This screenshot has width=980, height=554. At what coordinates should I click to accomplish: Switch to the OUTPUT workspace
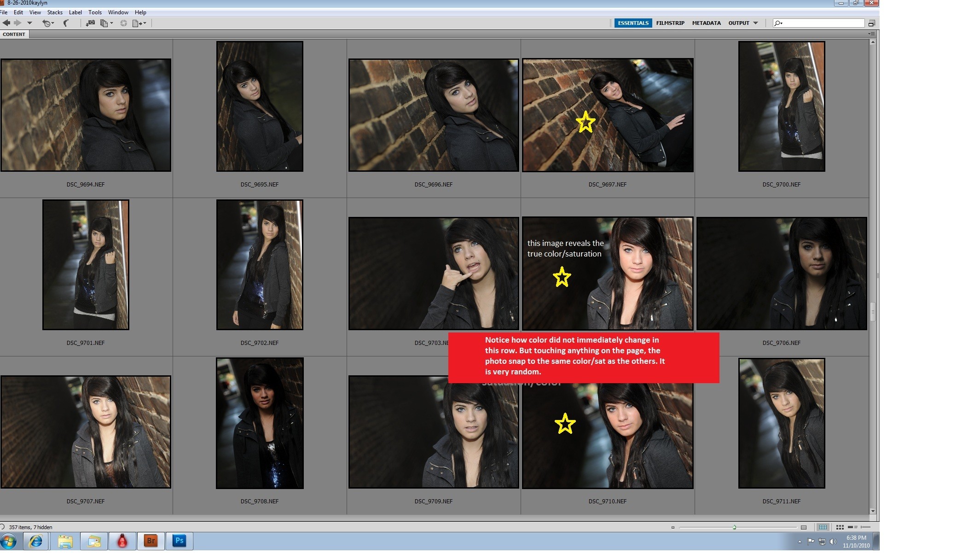(739, 23)
